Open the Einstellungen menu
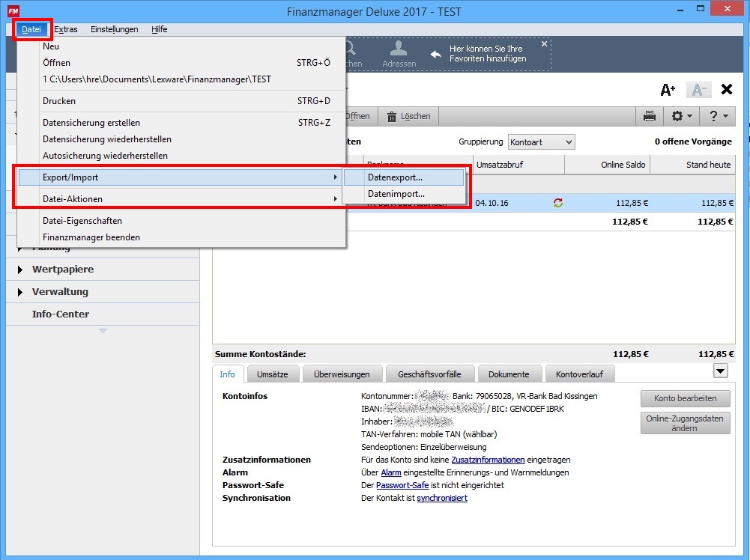Screen dimensions: 750x560 pos(115,30)
